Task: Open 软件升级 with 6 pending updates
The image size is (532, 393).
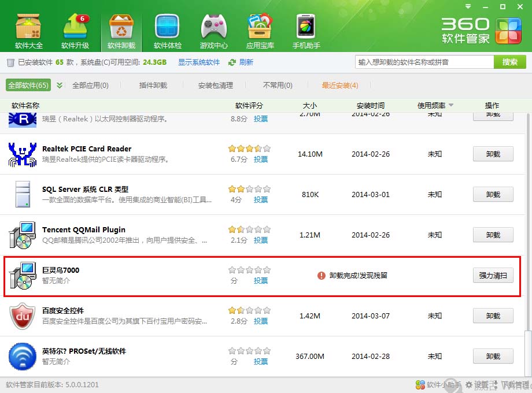Action: [75, 31]
